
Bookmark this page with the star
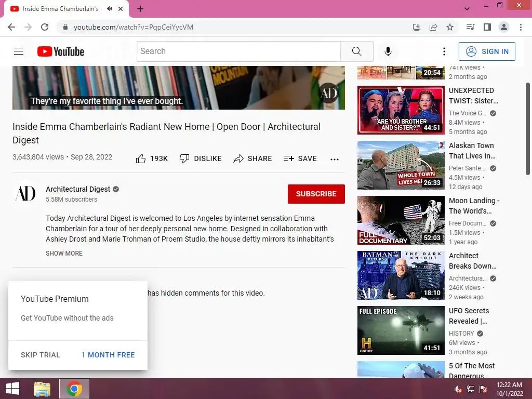[450, 27]
